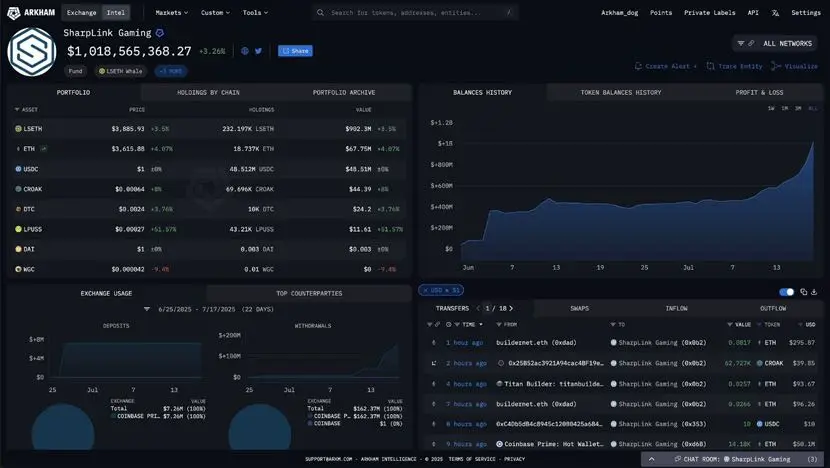Image resolution: width=830 pixels, height=468 pixels.
Task: Switch to Holdings By Chain tab
Action: (208, 93)
